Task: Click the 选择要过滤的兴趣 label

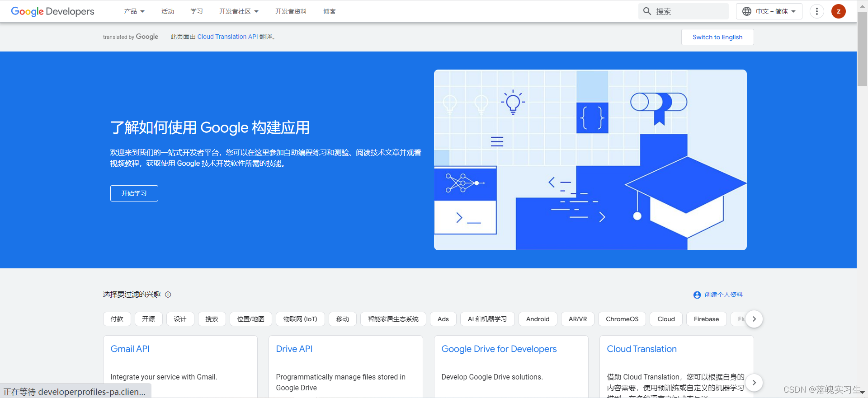Action: pyautogui.click(x=132, y=295)
